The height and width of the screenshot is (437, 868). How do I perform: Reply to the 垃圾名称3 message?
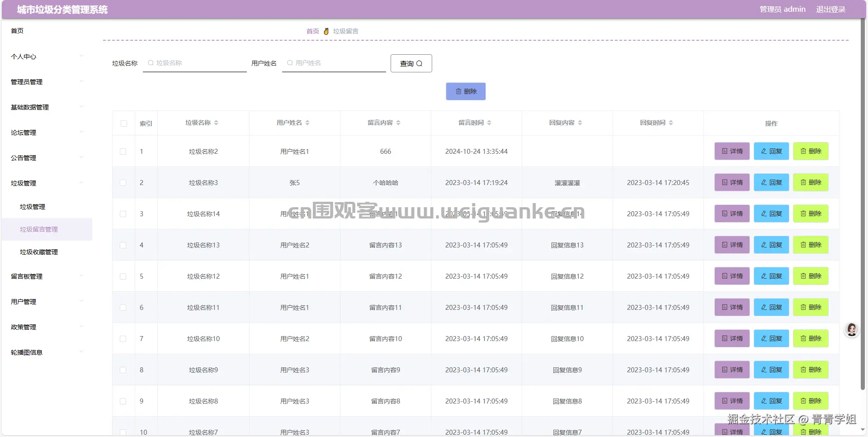click(771, 182)
